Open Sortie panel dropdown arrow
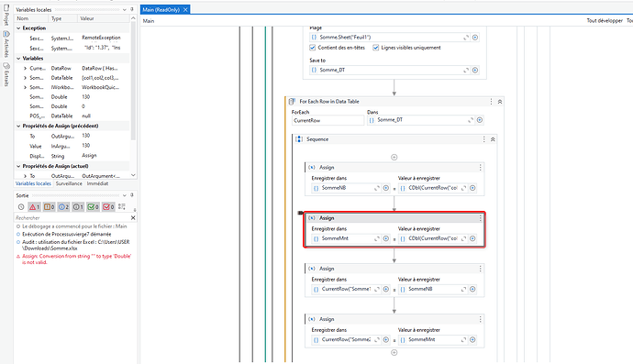Viewport: 633px width, 364px height. (x=125, y=195)
